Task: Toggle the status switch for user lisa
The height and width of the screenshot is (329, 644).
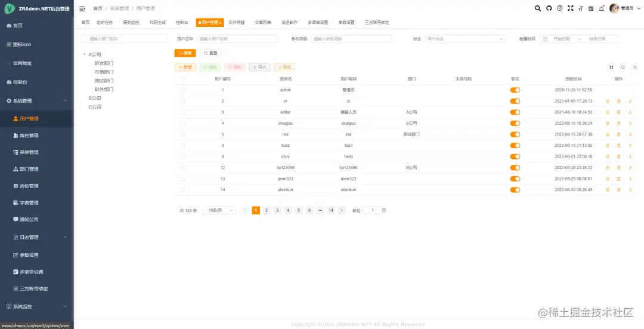Action: (515, 134)
